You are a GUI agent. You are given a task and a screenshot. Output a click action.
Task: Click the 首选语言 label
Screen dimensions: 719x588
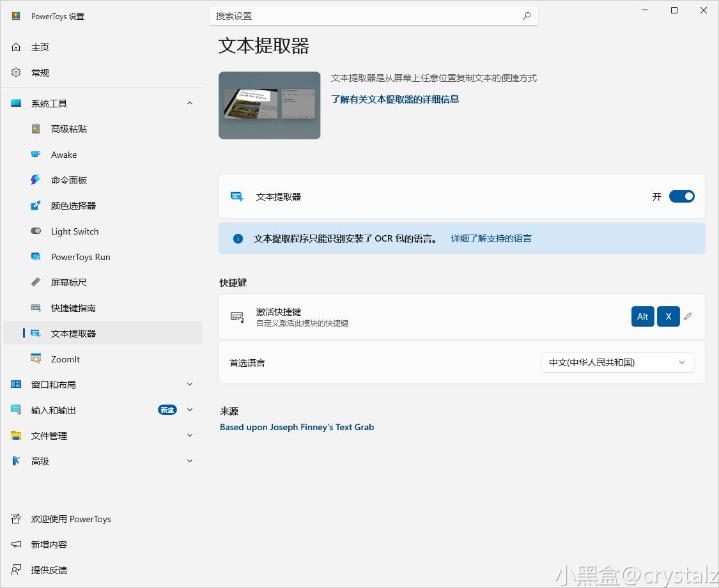coord(247,363)
